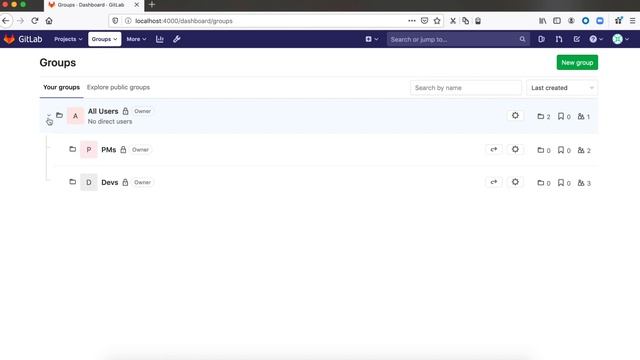
Task: Collapse the All Users group chevron
Action: click(x=49, y=116)
